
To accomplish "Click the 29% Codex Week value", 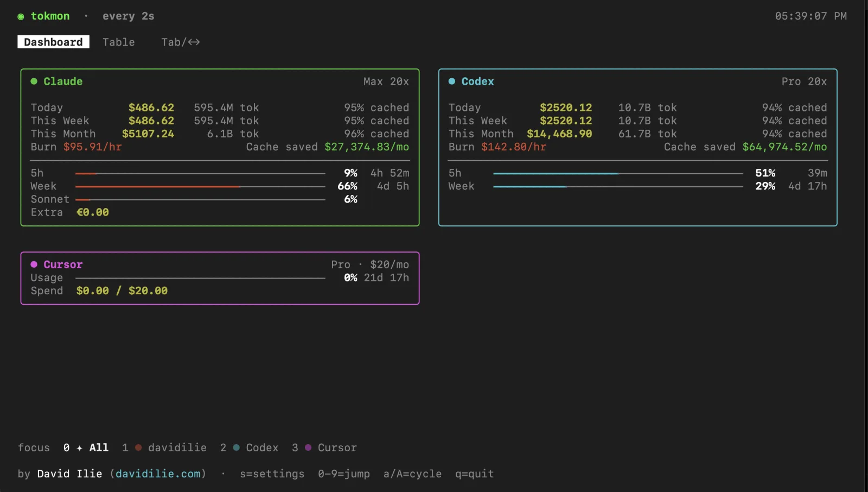I will pyautogui.click(x=765, y=186).
